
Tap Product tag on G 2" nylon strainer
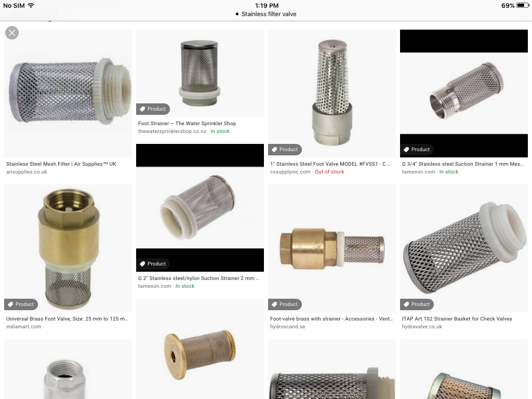tap(153, 263)
